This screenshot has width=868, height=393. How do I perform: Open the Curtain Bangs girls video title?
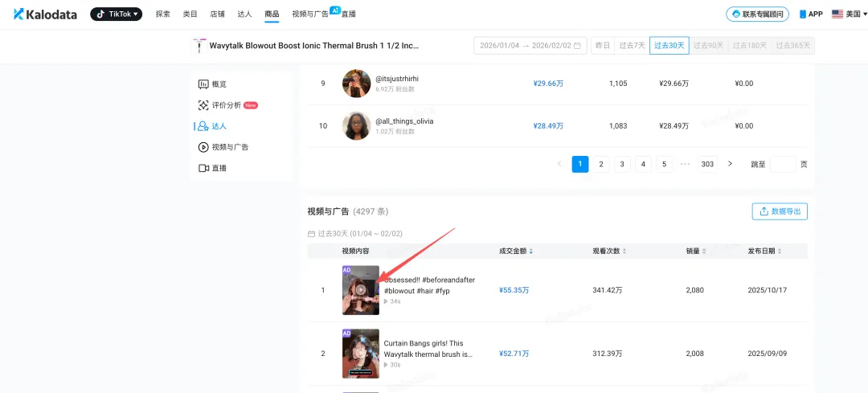(x=428, y=348)
